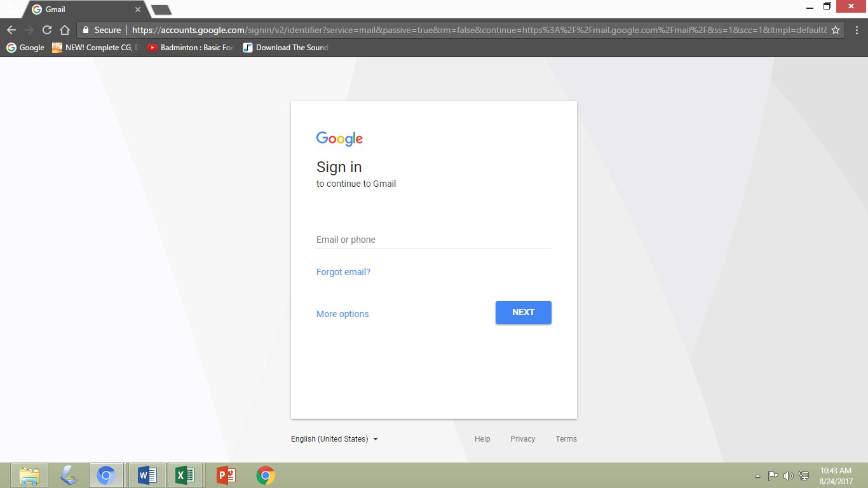
Task: Show hidden system tray icons
Action: (x=757, y=476)
